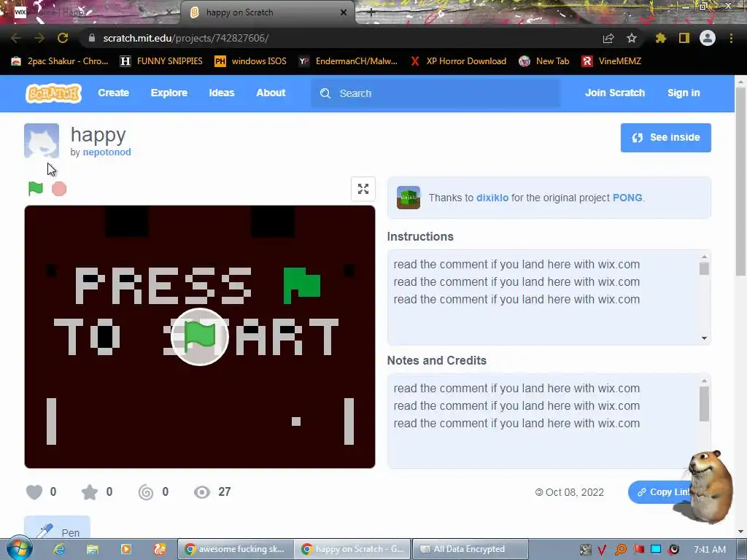This screenshot has width=747, height=560.
Task: Click the Scratch search field
Action: (436, 93)
